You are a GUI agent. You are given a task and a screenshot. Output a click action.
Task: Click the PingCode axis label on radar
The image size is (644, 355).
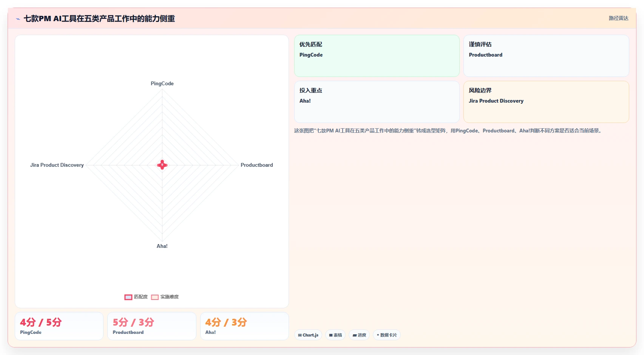pyautogui.click(x=162, y=83)
